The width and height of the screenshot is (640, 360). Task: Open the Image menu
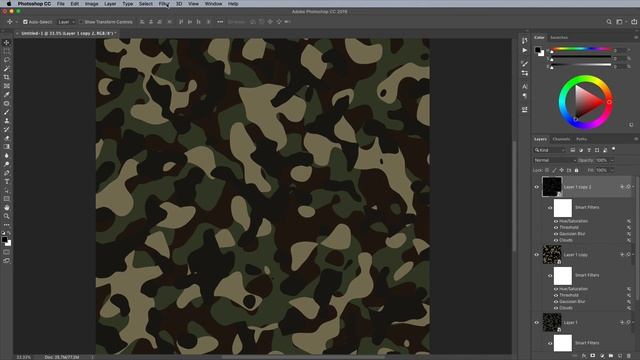point(91,4)
